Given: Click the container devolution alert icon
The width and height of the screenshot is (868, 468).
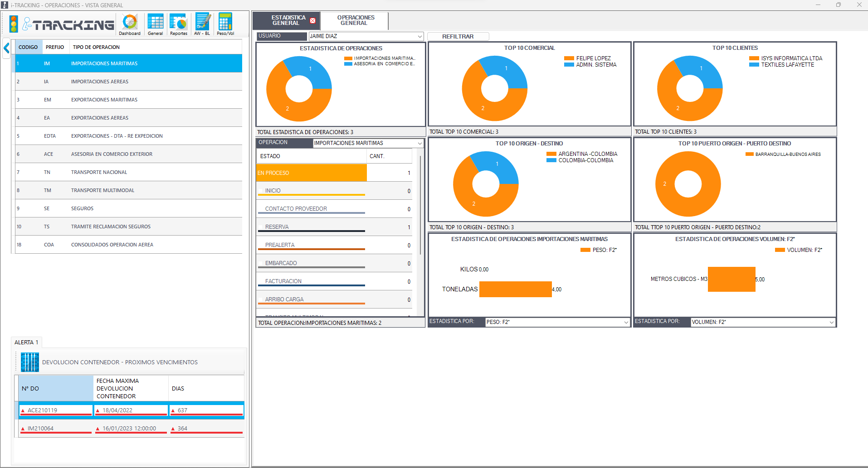Looking at the screenshot, I should (x=30, y=362).
